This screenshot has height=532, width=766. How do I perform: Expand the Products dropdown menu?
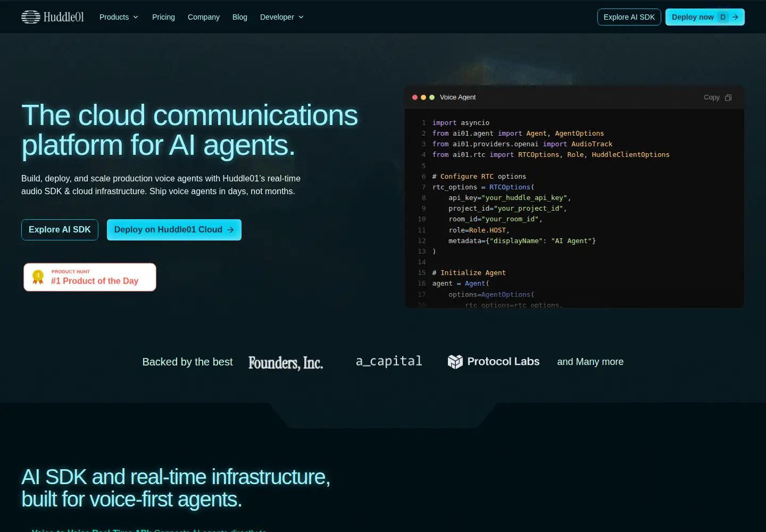[119, 17]
